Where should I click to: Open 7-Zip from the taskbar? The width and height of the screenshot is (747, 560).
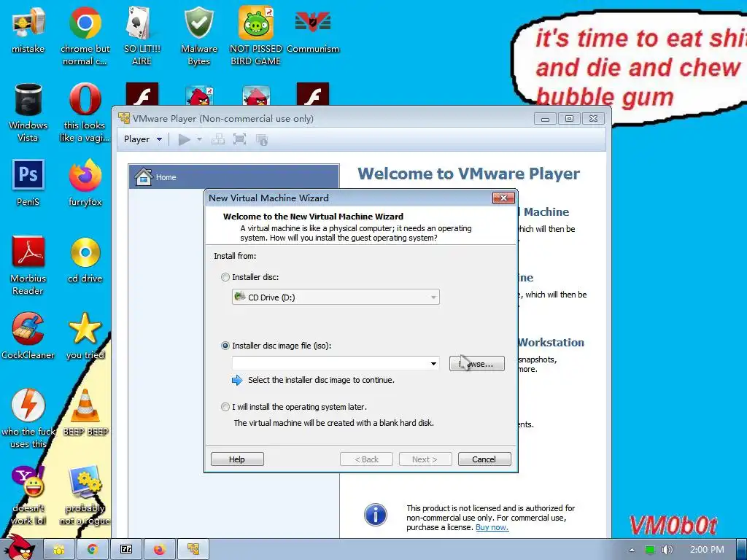pos(125,550)
